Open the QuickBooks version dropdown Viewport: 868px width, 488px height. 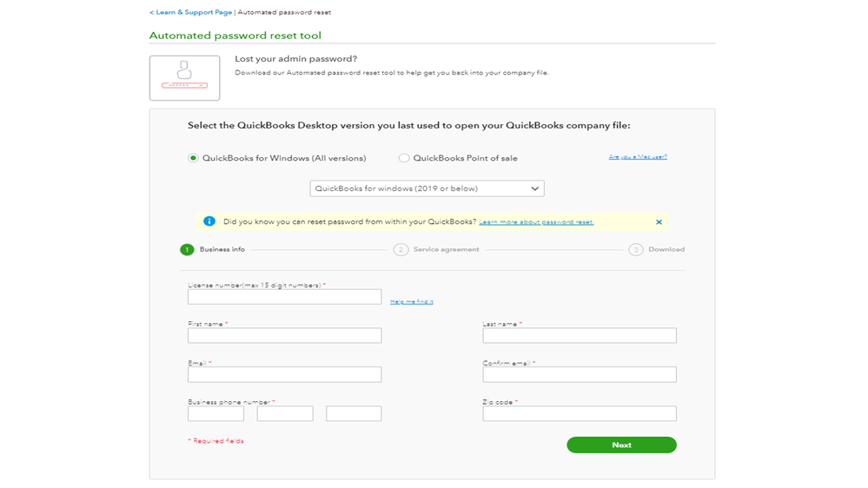coord(427,188)
